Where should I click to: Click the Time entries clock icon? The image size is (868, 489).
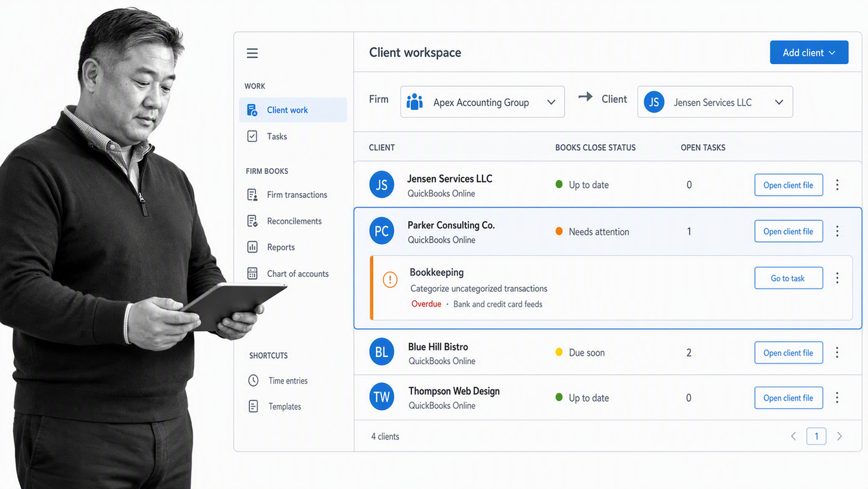coord(254,380)
